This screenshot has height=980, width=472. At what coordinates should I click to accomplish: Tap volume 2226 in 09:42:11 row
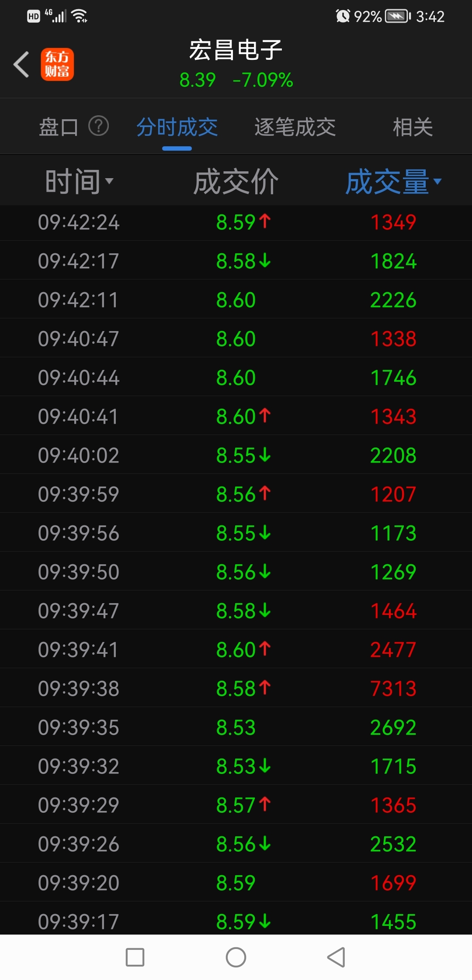[393, 300]
